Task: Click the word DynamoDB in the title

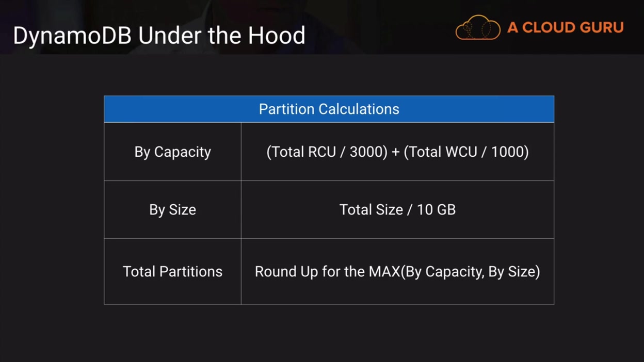Action: click(72, 36)
